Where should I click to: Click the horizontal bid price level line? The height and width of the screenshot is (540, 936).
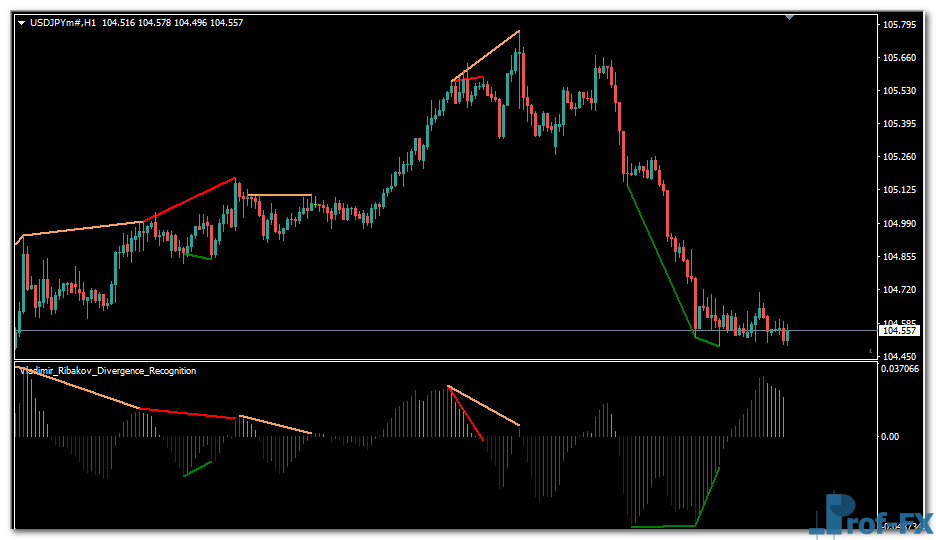400,330
